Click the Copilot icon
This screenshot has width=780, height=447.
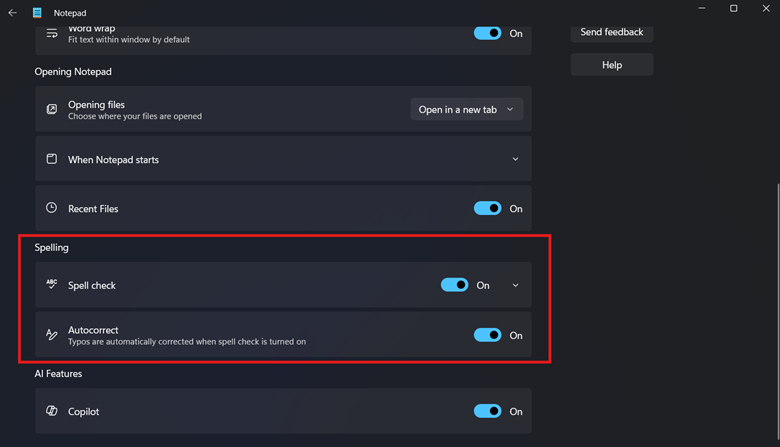tap(52, 411)
